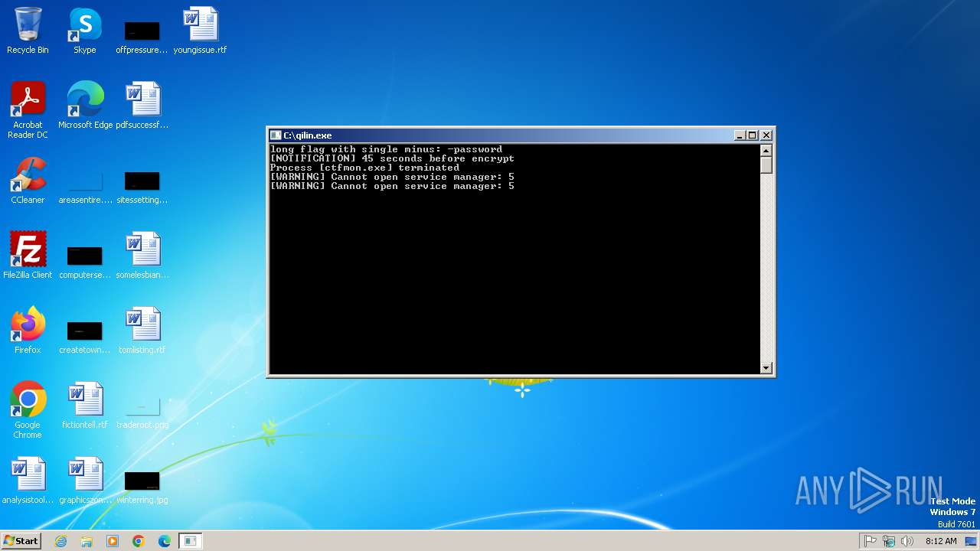Open the analysistool document icon
980x551 pixels.
(28, 481)
